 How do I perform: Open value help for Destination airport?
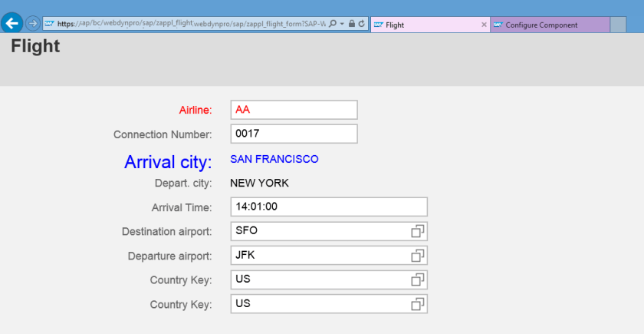(417, 231)
